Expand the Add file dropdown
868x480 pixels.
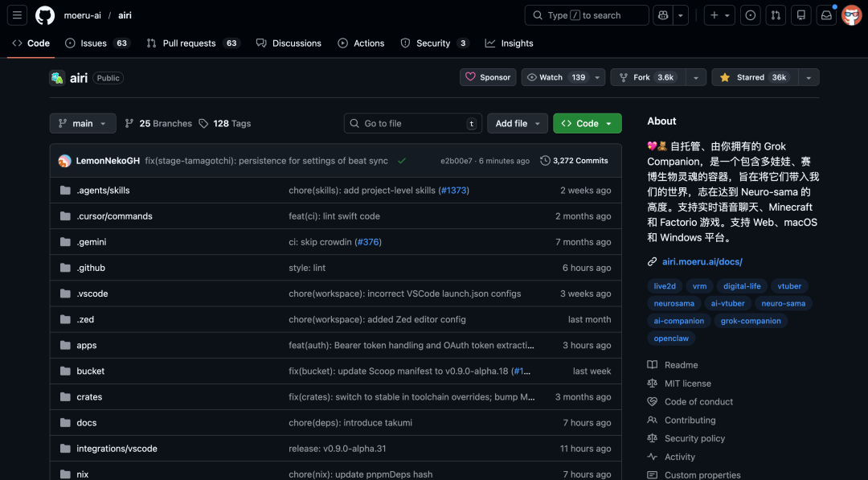coord(518,124)
